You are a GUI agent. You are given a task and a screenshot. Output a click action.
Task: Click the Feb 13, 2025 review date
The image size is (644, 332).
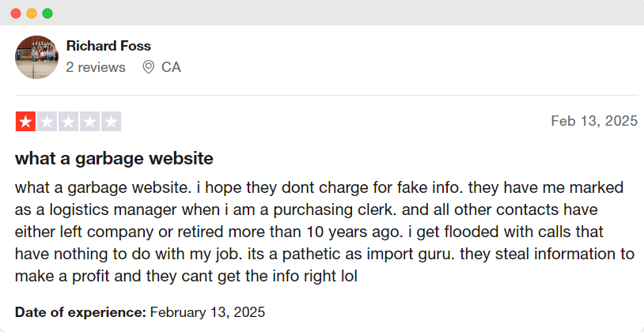pos(593,121)
